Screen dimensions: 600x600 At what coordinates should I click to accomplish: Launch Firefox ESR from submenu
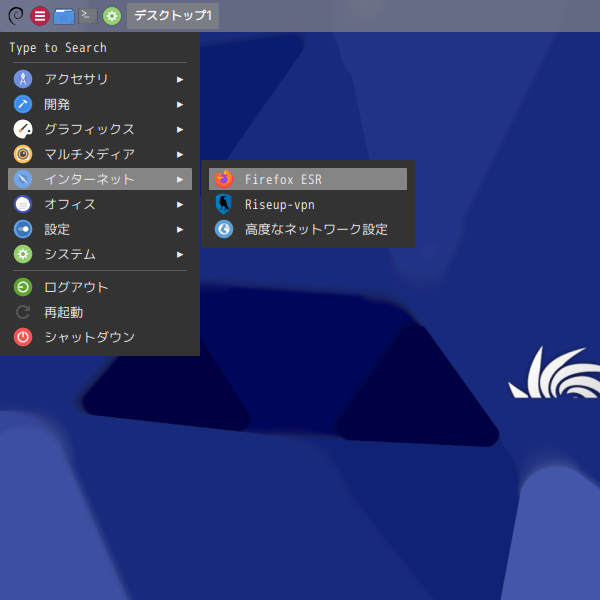[x=308, y=179]
